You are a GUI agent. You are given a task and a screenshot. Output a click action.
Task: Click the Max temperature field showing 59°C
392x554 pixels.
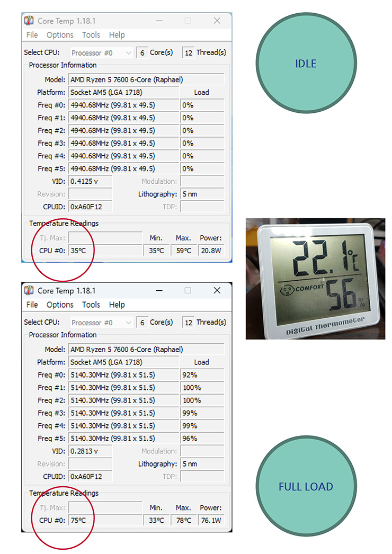183,251
